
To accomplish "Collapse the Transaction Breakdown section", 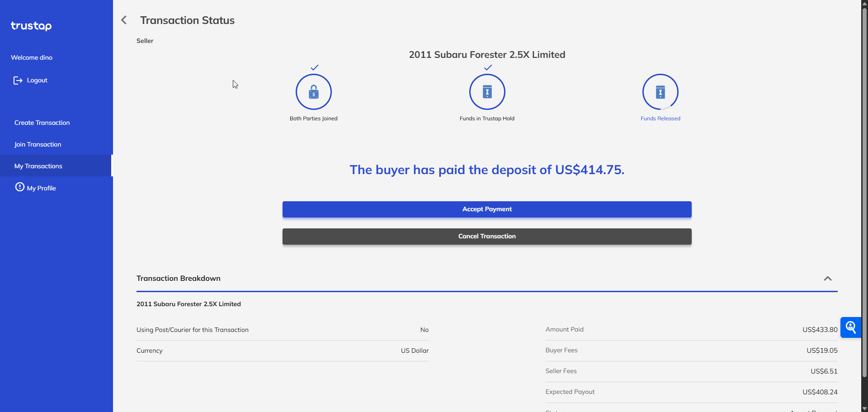I will pyautogui.click(x=827, y=279).
